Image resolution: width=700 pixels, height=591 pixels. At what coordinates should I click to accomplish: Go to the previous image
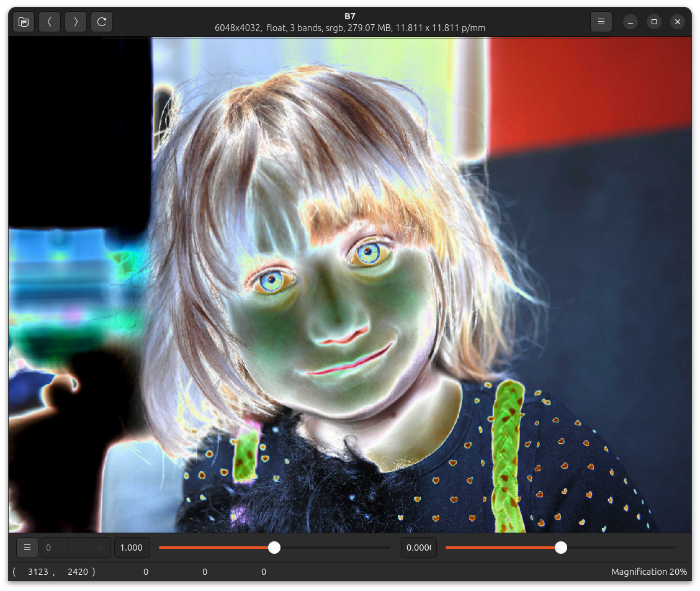pyautogui.click(x=50, y=22)
